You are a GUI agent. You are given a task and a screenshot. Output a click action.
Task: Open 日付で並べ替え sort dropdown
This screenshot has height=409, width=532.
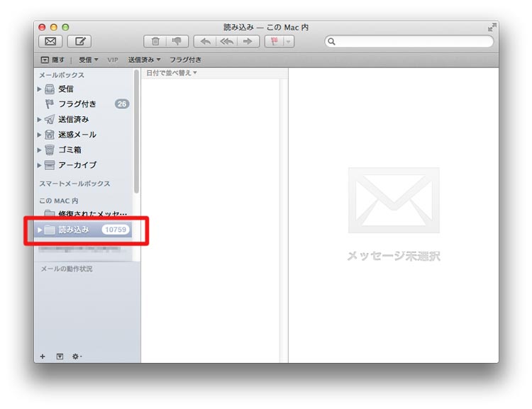point(172,73)
